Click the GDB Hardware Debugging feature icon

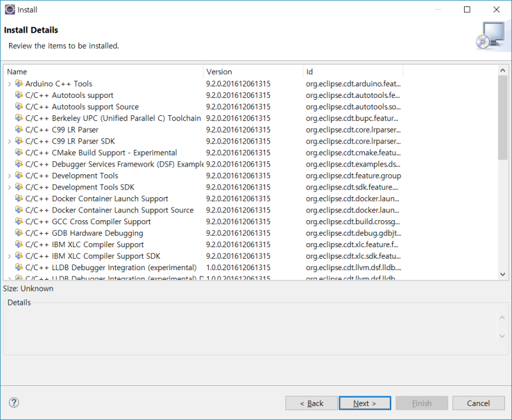[19, 233]
